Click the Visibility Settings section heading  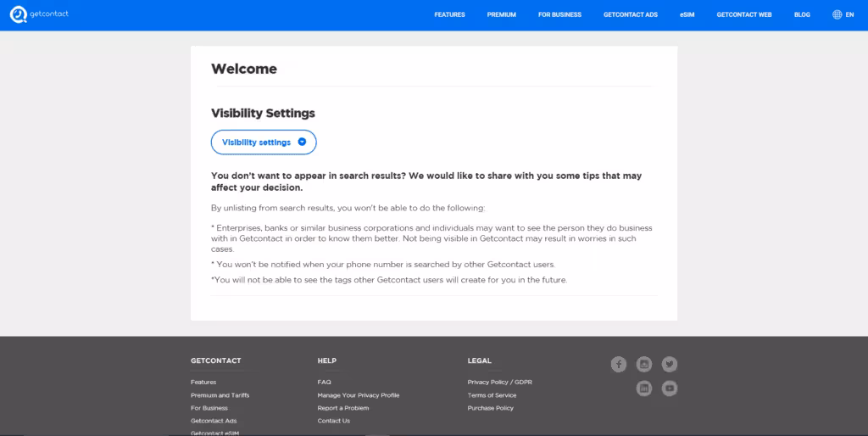pyautogui.click(x=263, y=113)
